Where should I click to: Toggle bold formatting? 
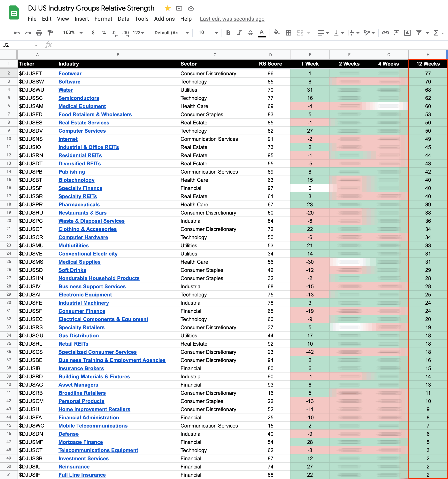click(x=228, y=33)
